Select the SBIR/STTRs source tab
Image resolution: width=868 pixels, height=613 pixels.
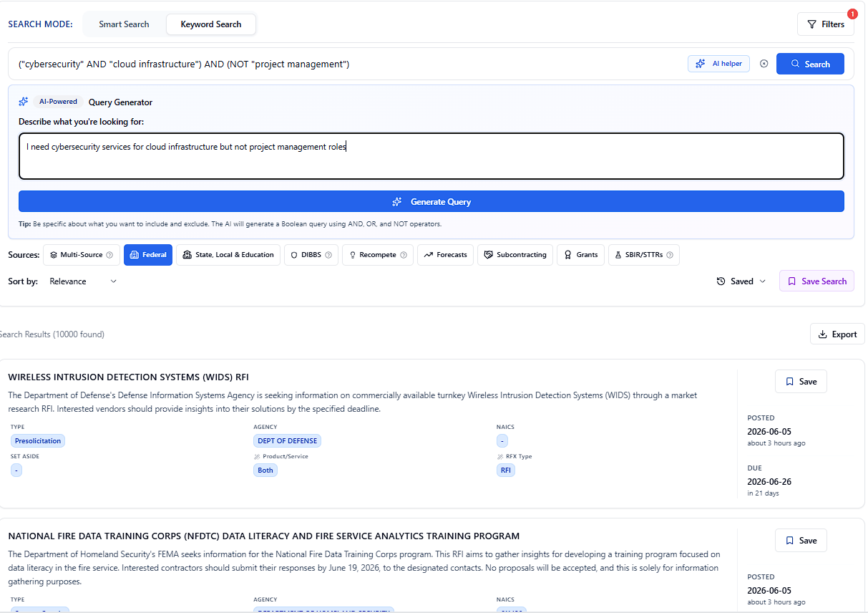pyautogui.click(x=643, y=255)
